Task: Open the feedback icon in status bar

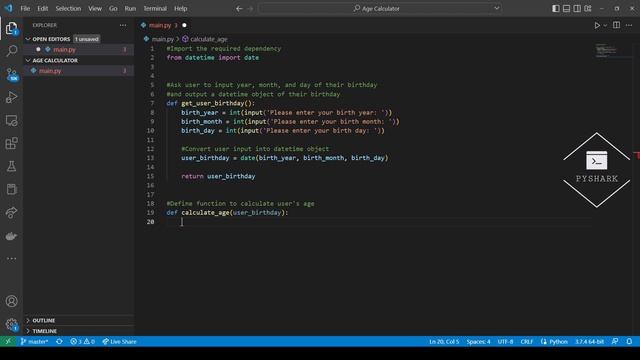Action: [615, 341]
